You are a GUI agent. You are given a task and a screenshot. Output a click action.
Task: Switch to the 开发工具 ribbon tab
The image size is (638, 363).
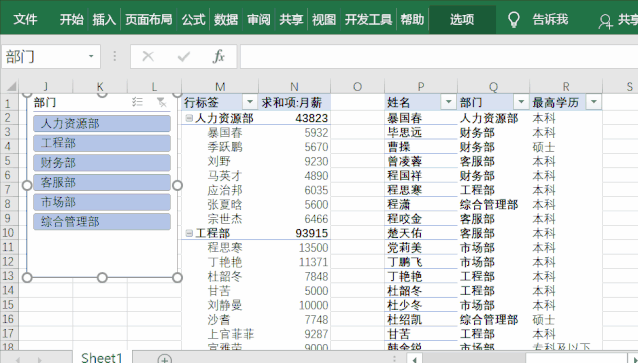(x=368, y=20)
